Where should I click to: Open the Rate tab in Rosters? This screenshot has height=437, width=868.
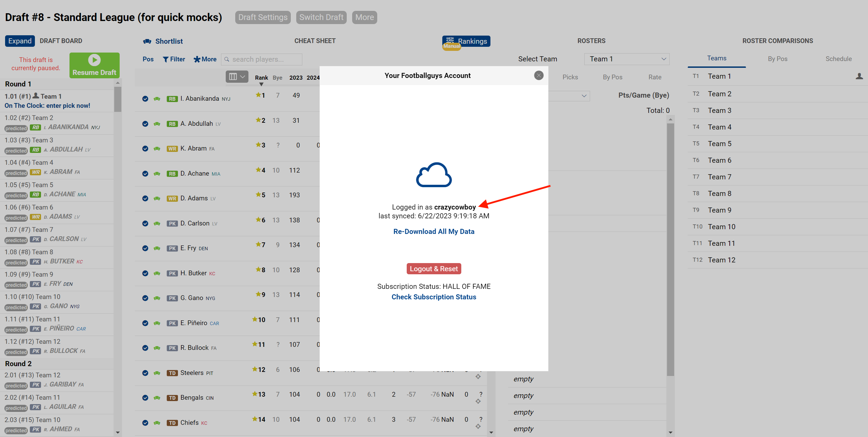[655, 77]
